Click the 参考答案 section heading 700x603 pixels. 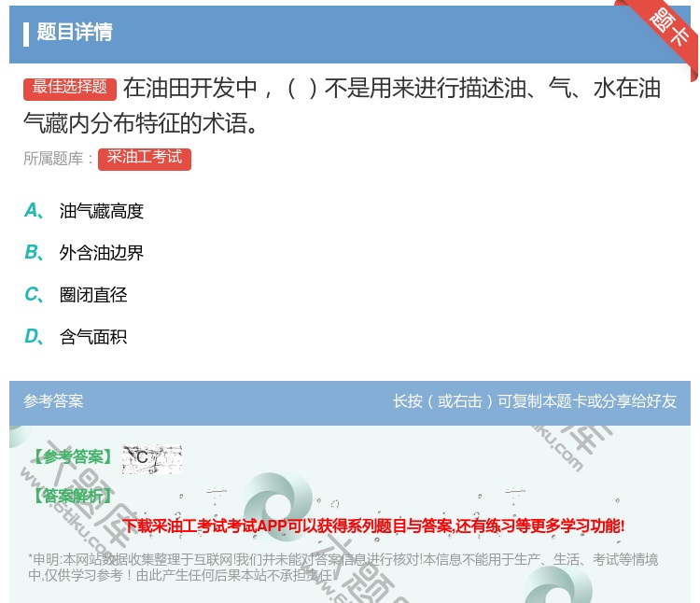(53, 401)
